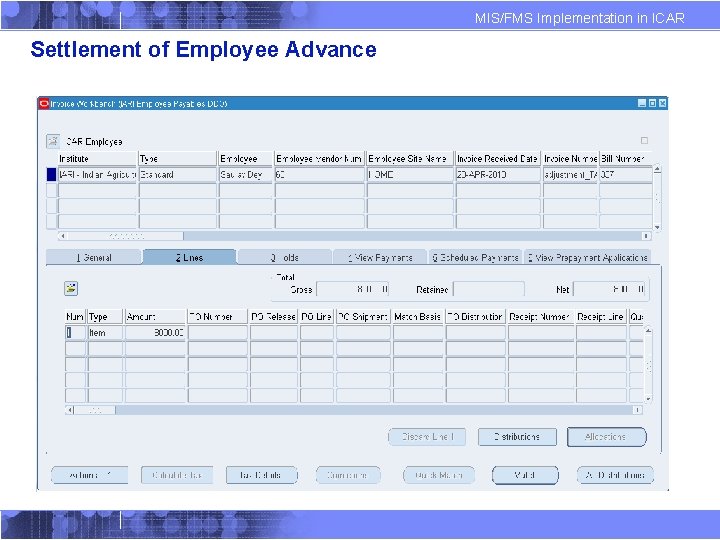Viewport: 720px width, 540px height.
Task: Open the View Prepayment Applications tab
Action: pyautogui.click(x=587, y=258)
